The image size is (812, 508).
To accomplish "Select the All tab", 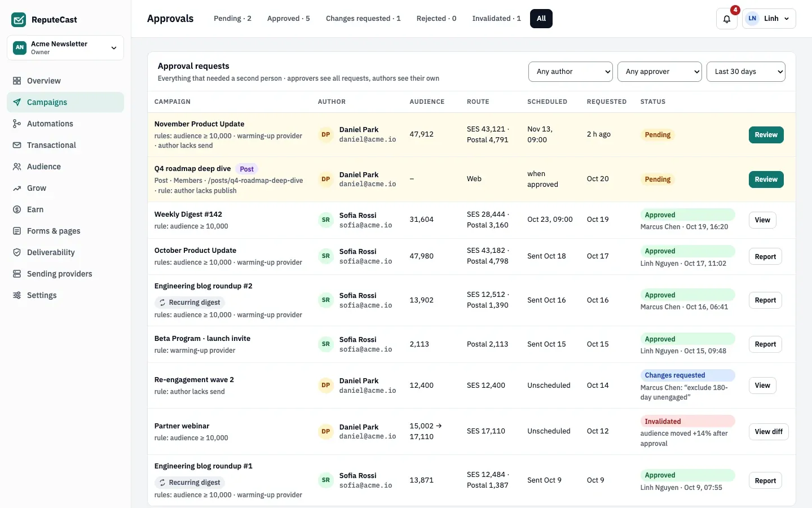I will tap(541, 19).
